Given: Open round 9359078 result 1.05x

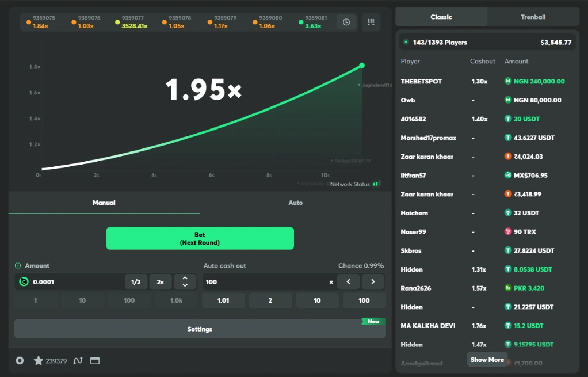Looking at the screenshot, I should point(176,22).
